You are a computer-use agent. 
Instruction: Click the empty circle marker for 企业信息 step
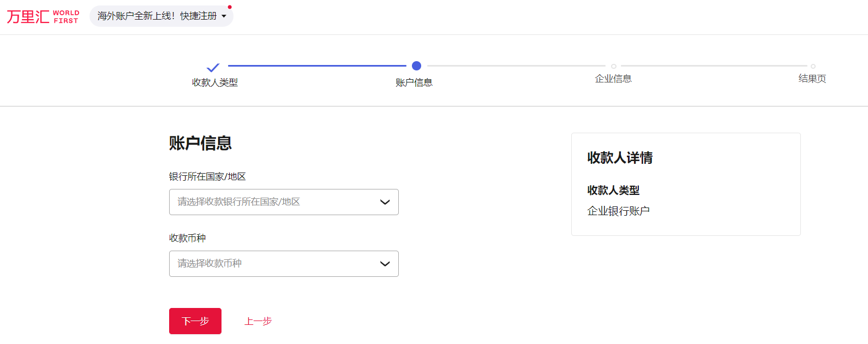click(x=614, y=66)
